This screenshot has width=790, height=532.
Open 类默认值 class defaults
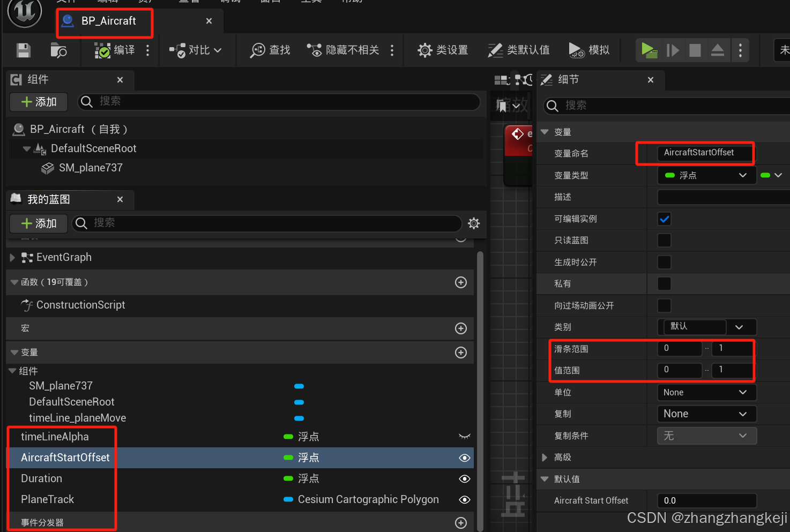tap(518, 50)
